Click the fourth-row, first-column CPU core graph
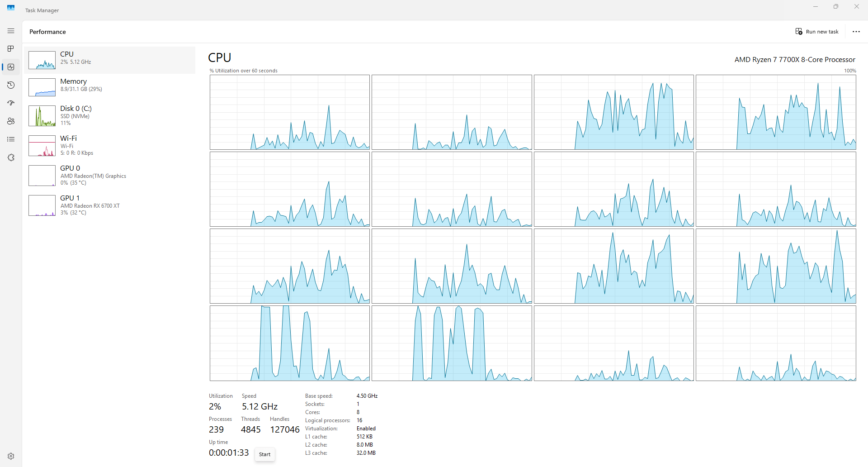This screenshot has width=868, height=467. click(x=290, y=343)
